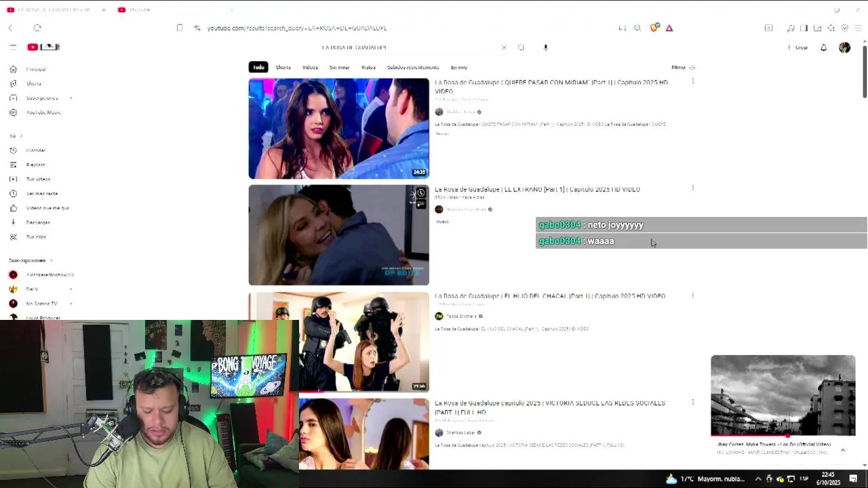Open No Somos TV channel subscription
This screenshot has width=868, height=488.
[x=41, y=304]
